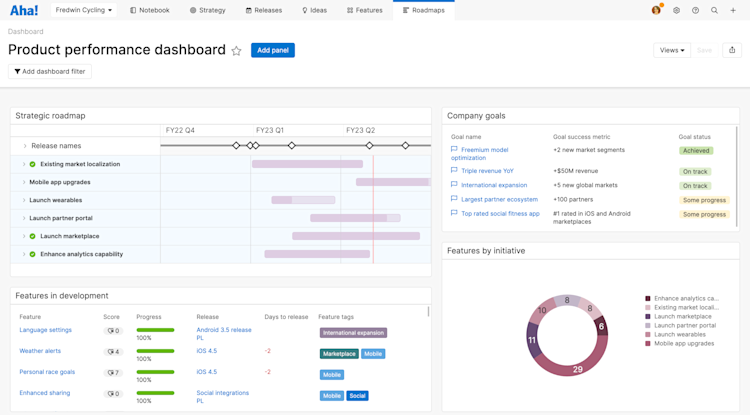Click the Aha! logo
Screen dimensions: 750x415
click(x=23, y=10)
